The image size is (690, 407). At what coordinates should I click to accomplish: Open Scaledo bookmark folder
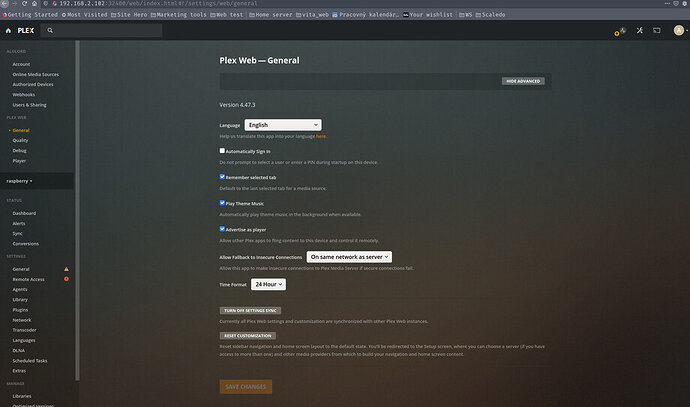coord(490,15)
